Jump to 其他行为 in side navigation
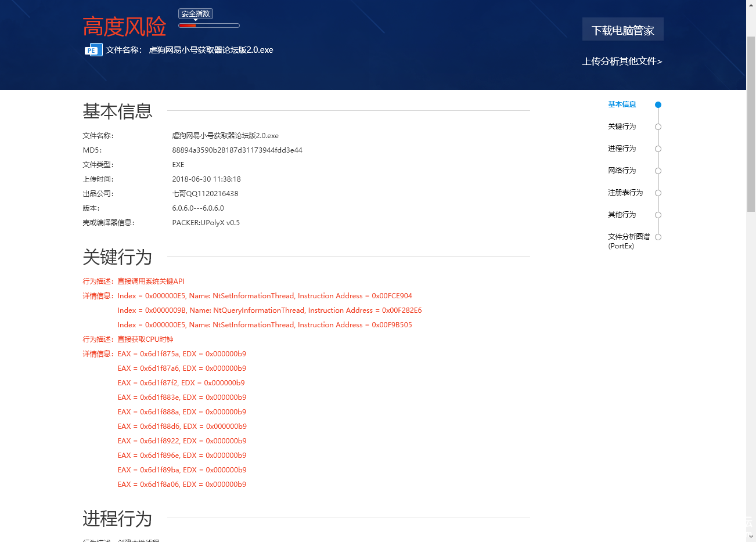Viewport: 756px width, 542px height. point(622,215)
